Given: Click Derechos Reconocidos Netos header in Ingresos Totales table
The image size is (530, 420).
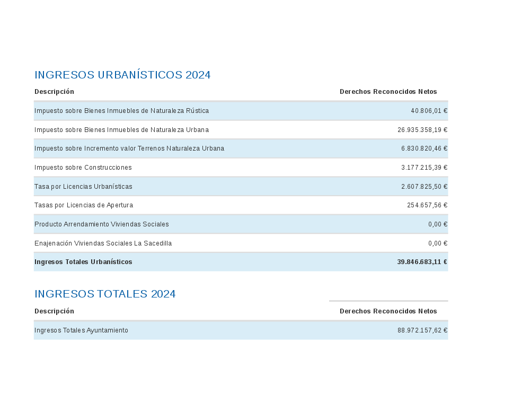Looking at the screenshot, I should pos(388,311).
